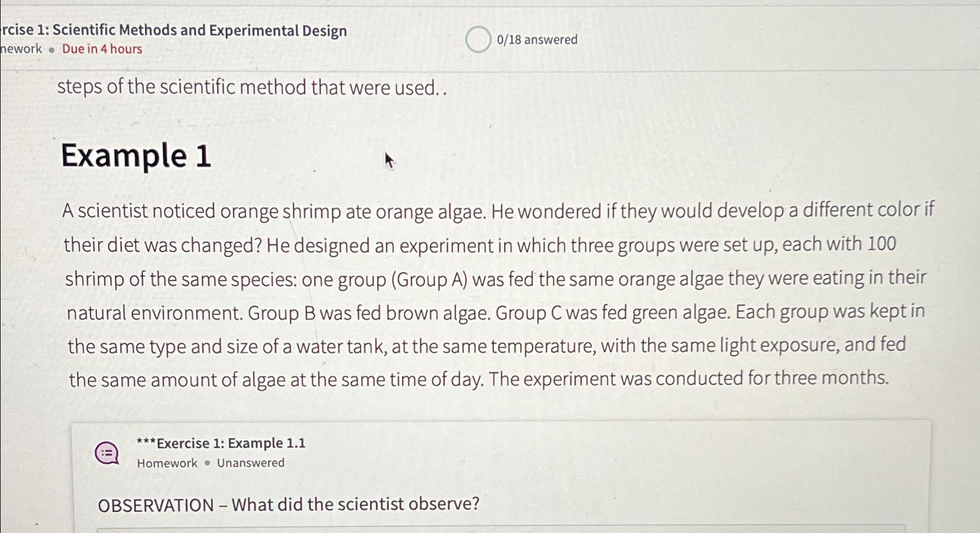
Task: Select the Scientific Methods and Experimental Design title
Action: coord(173,31)
